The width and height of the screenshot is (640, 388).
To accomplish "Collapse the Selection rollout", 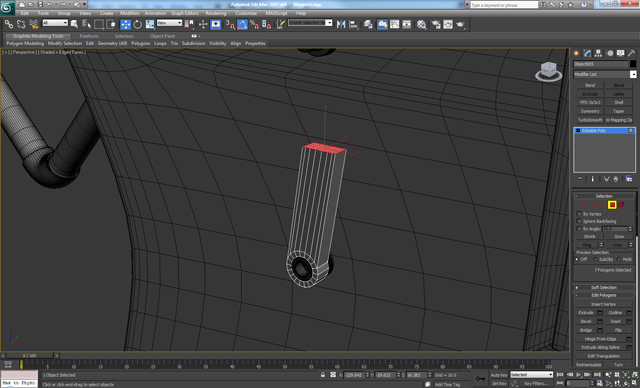I will coord(604,196).
